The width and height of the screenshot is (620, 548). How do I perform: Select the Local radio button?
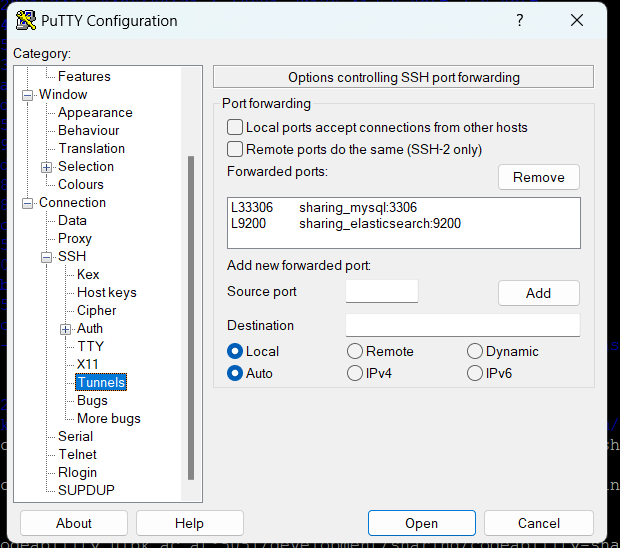pos(235,351)
